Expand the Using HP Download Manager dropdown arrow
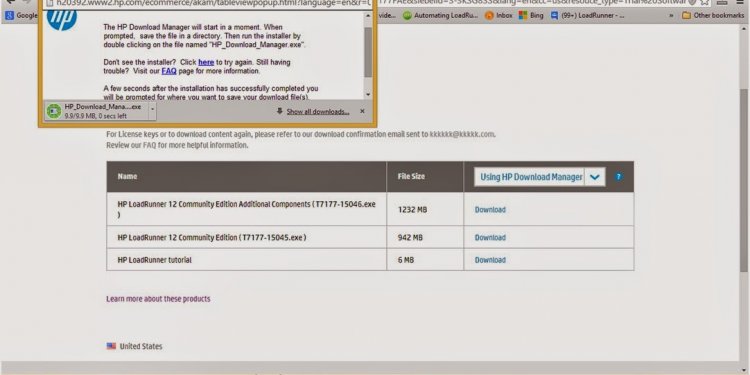Image resolution: width=750 pixels, height=375 pixels. (595, 177)
